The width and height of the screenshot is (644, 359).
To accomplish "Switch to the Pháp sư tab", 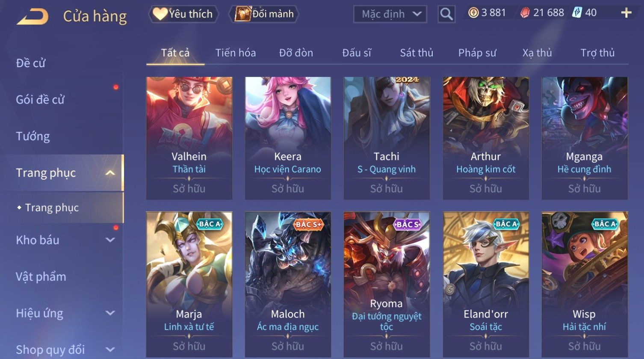I will (477, 53).
